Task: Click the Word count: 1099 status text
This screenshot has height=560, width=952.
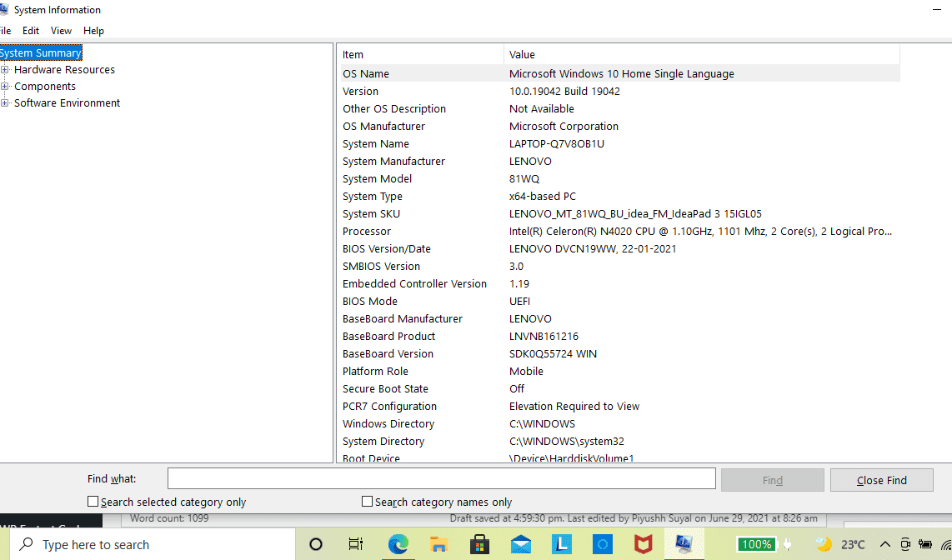Action: pos(168,518)
